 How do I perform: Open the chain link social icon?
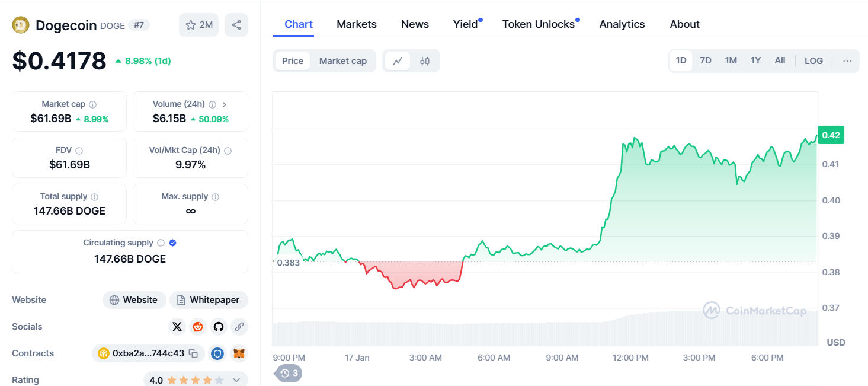click(239, 327)
